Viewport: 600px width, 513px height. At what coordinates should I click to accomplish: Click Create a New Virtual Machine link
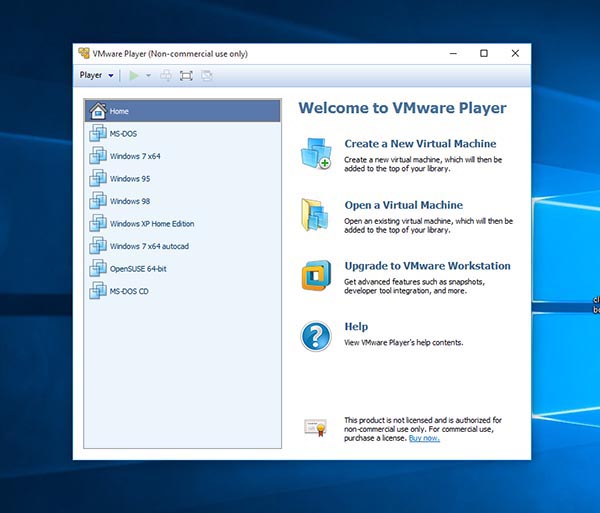(x=420, y=144)
